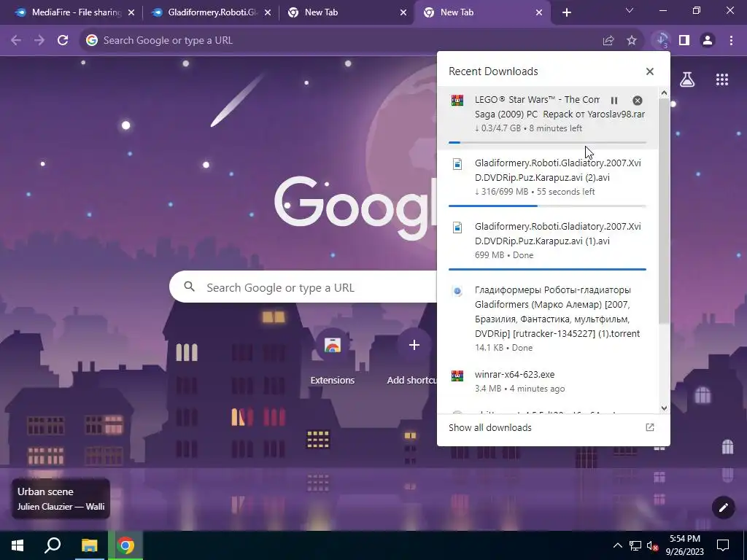Select LEGO Star Wars rar download entry

[x=547, y=117]
